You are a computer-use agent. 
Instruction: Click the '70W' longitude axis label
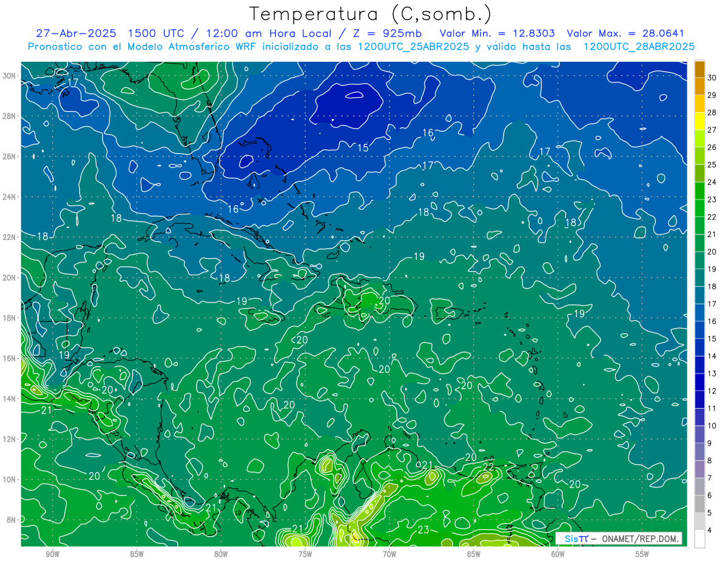[x=389, y=554]
